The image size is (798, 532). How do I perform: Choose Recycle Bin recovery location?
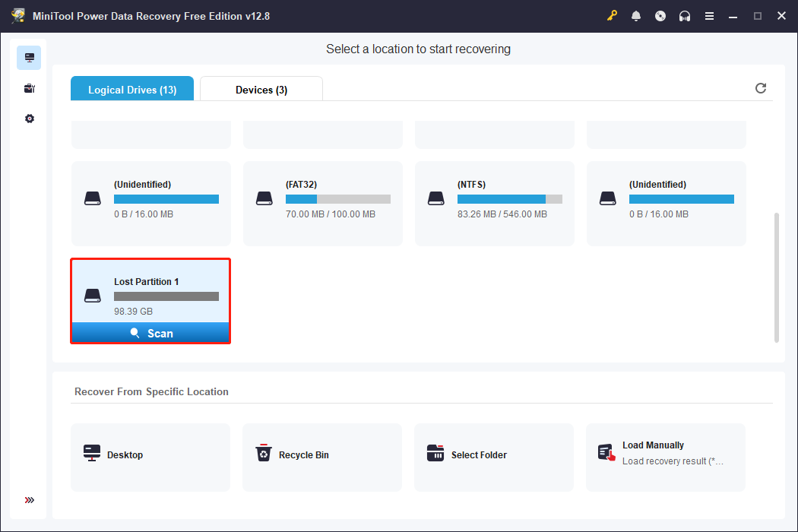coord(322,455)
